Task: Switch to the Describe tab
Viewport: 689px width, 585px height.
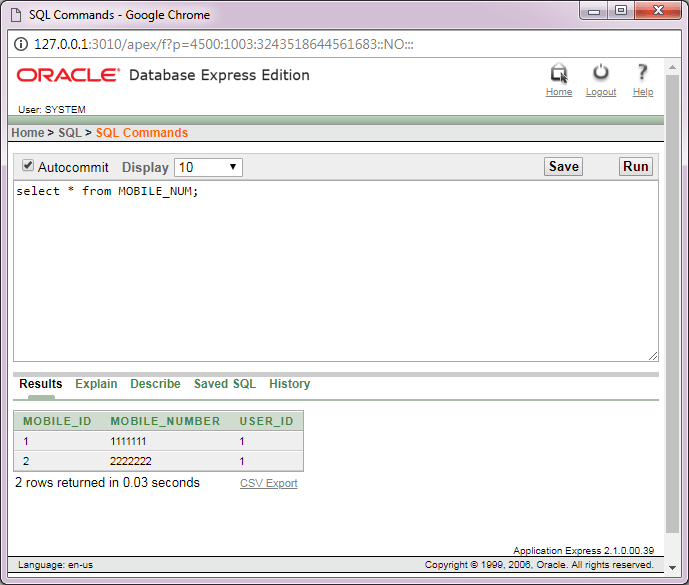Action: coord(155,384)
